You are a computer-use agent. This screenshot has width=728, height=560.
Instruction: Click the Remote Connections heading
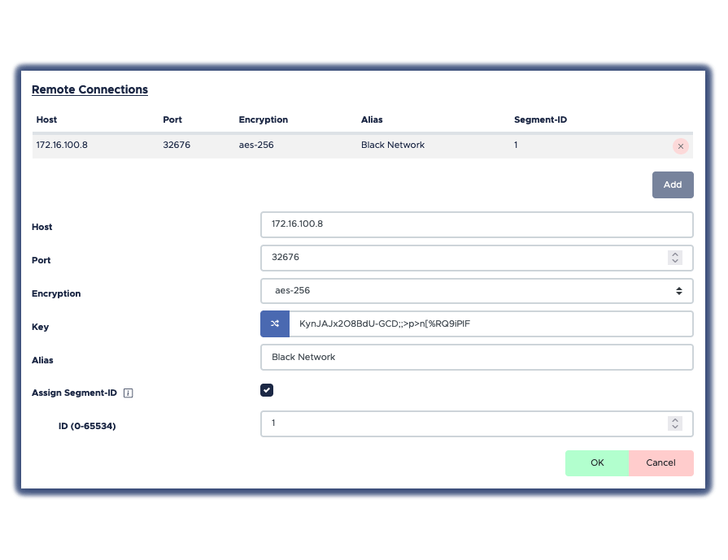pyautogui.click(x=89, y=89)
